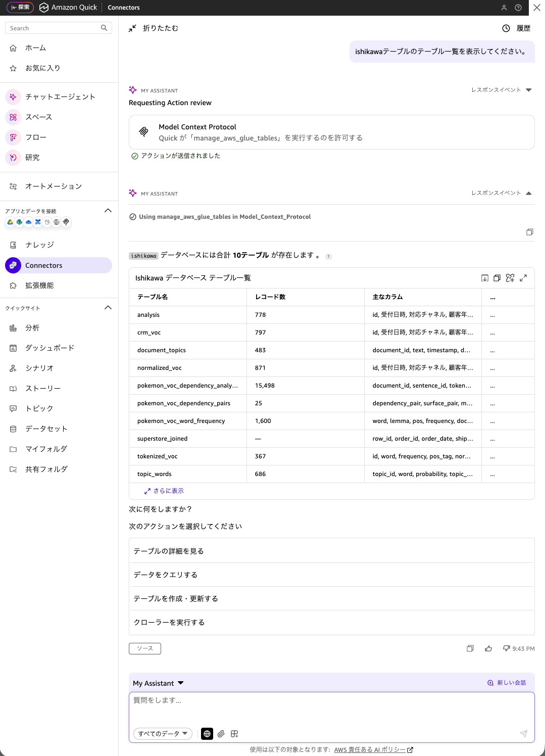Click the さらに表示 show more link
The width and height of the screenshot is (545, 756).
164,491
